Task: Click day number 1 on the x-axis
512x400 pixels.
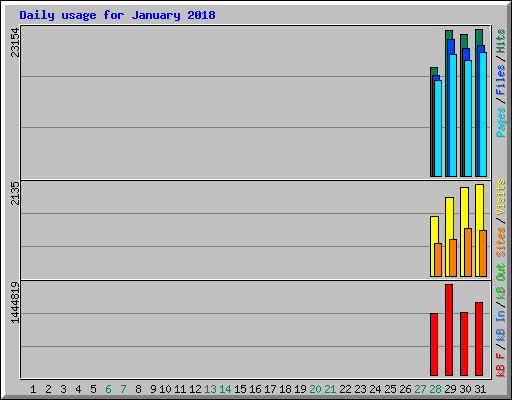Action: point(33,389)
